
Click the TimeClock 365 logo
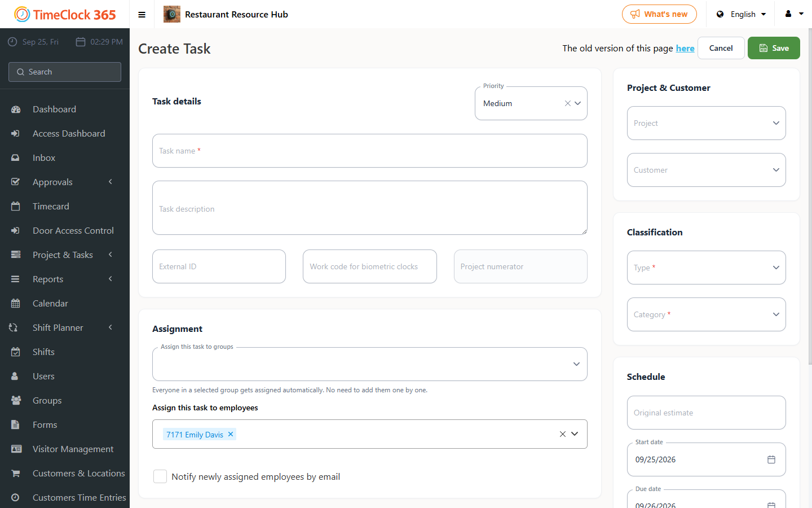tap(65, 14)
